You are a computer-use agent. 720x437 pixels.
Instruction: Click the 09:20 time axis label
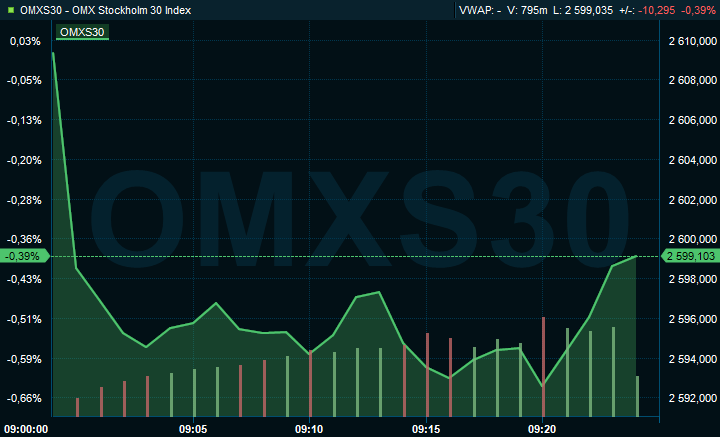pos(542,430)
